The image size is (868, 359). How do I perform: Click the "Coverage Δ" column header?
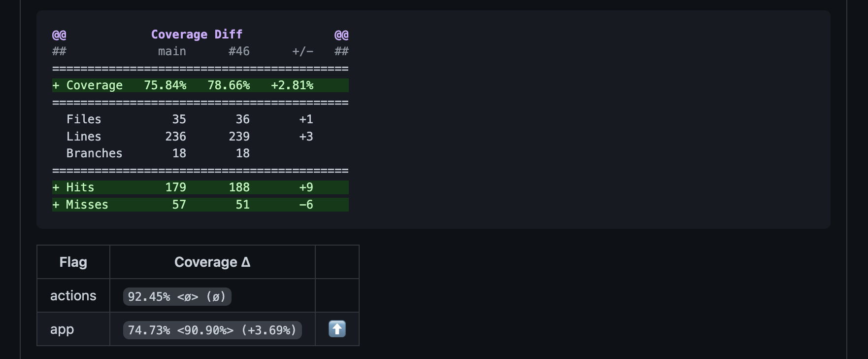pyautogui.click(x=212, y=262)
